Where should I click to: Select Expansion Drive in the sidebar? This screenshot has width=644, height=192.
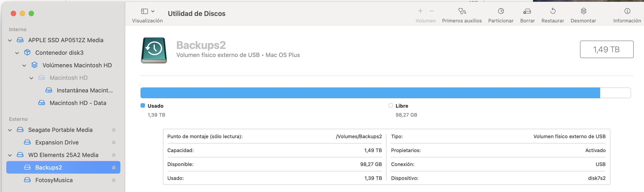tap(57, 142)
